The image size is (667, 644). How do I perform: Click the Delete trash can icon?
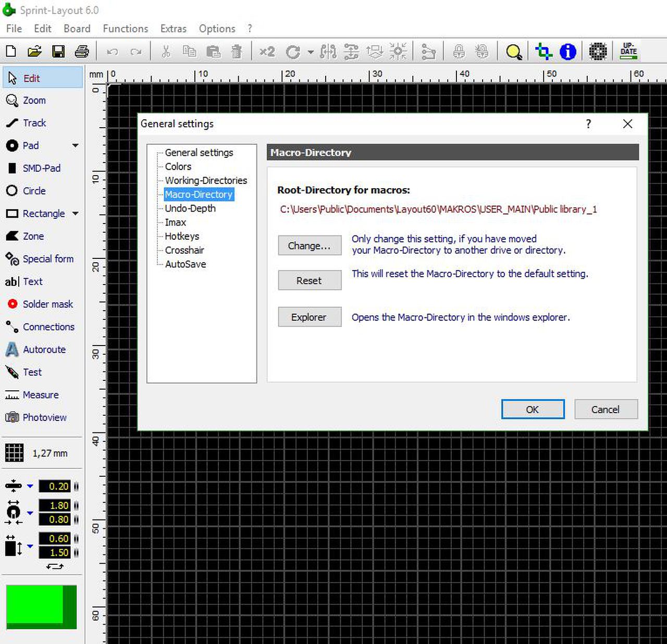click(237, 52)
